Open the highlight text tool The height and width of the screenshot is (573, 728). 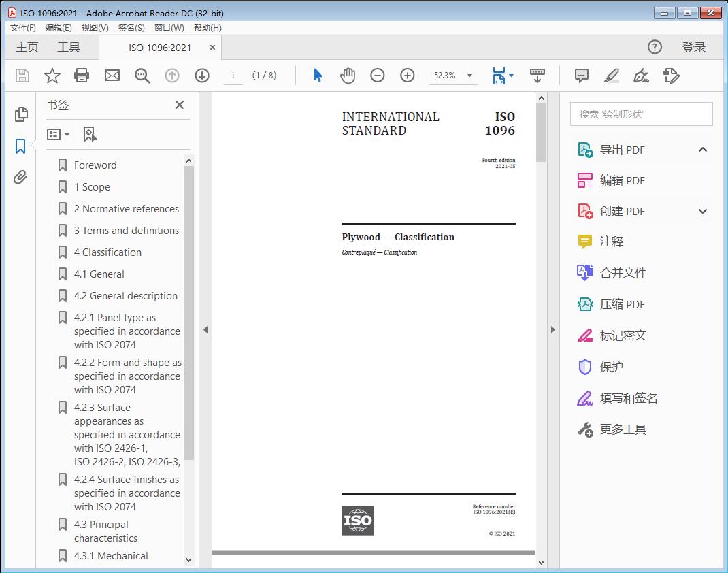(x=611, y=76)
